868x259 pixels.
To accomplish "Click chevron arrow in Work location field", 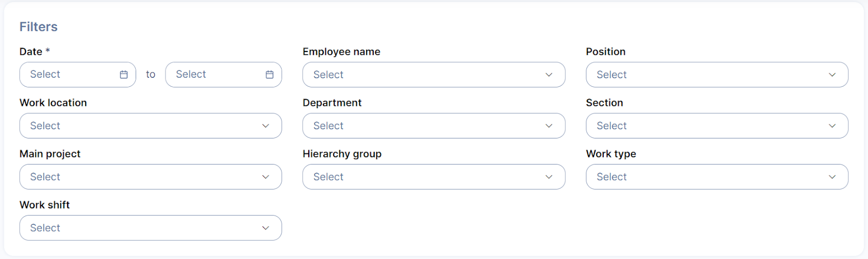I will 266,126.
